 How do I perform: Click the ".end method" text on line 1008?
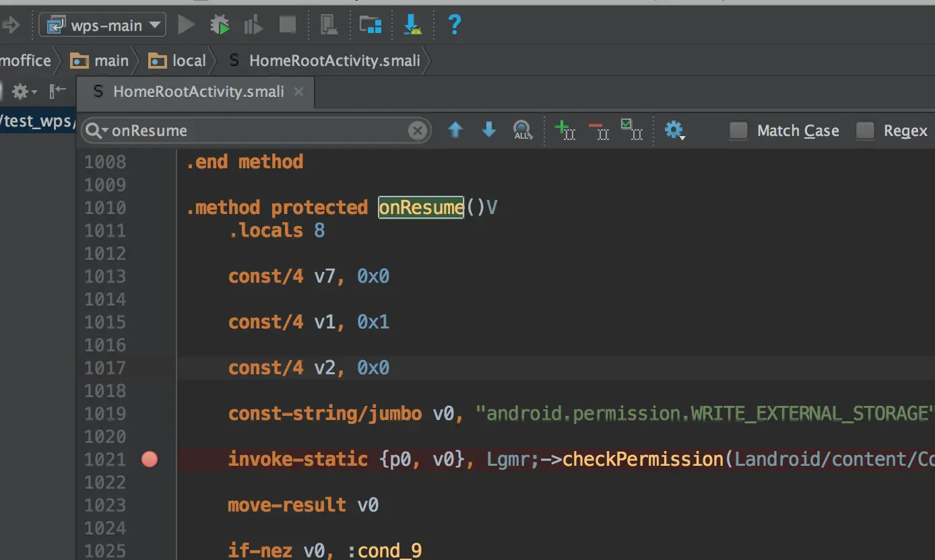pyautogui.click(x=245, y=162)
